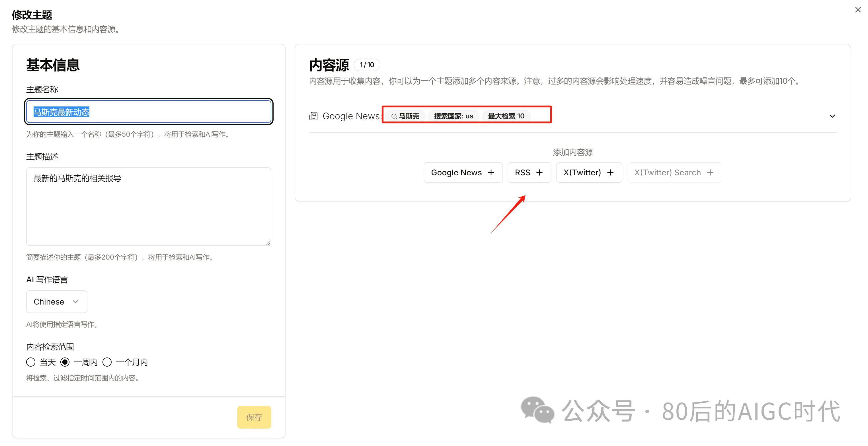Collapse the Google News source row via chevron
The height and width of the screenshot is (446, 868).
point(832,116)
